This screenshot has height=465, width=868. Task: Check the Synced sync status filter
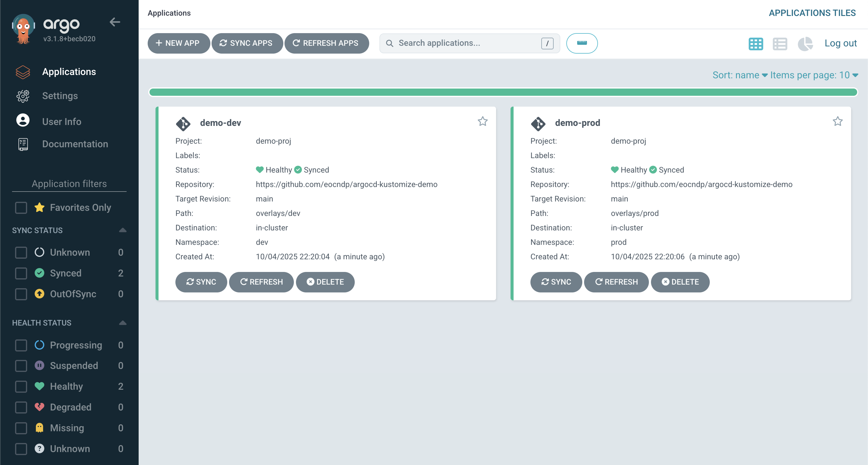(21, 273)
